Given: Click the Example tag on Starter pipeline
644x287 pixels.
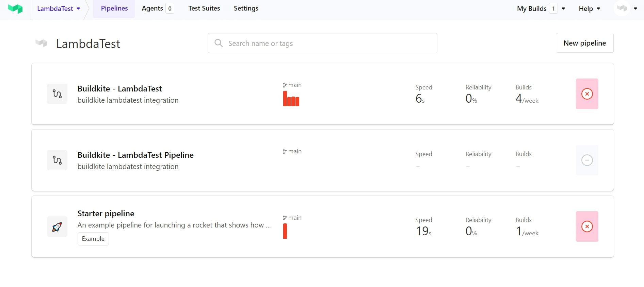Looking at the screenshot, I should (93, 239).
